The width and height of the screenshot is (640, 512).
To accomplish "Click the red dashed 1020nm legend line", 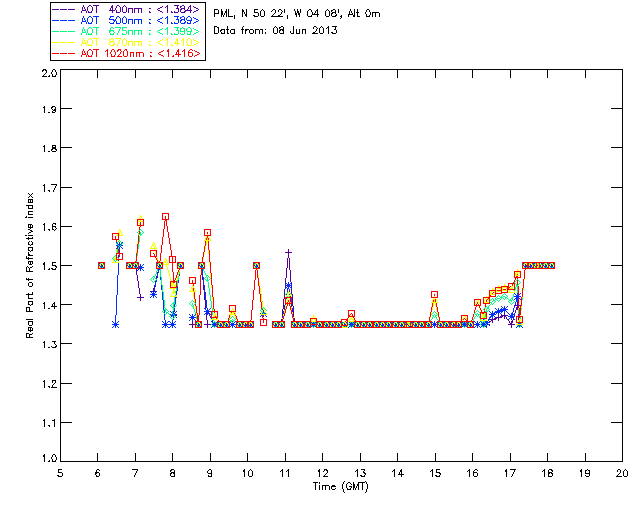I will pyautogui.click(x=64, y=53).
